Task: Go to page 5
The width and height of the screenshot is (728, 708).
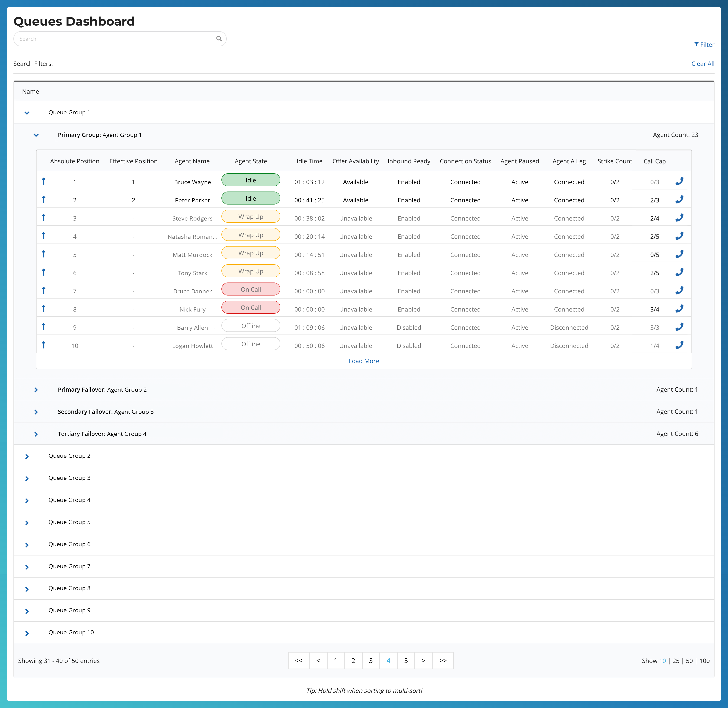Action: pos(406,660)
